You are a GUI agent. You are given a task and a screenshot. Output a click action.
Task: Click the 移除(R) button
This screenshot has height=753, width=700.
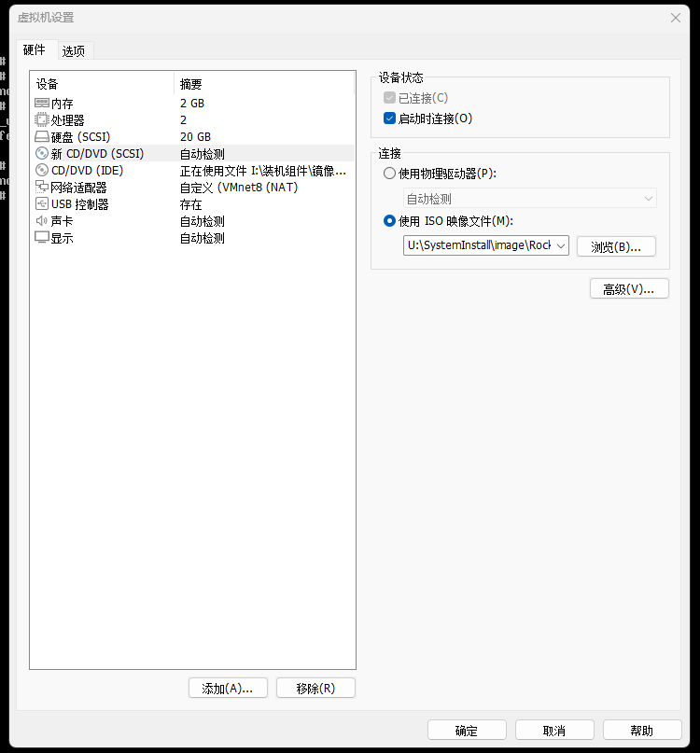pos(315,688)
